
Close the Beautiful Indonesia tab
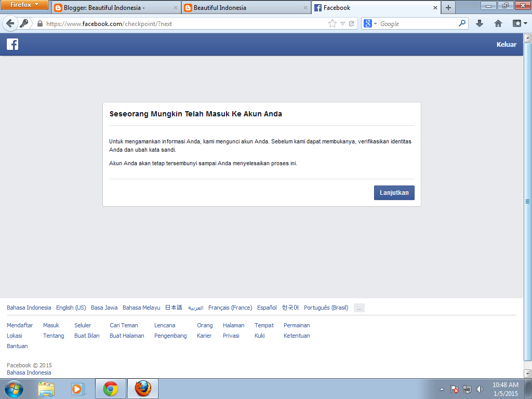(305, 8)
